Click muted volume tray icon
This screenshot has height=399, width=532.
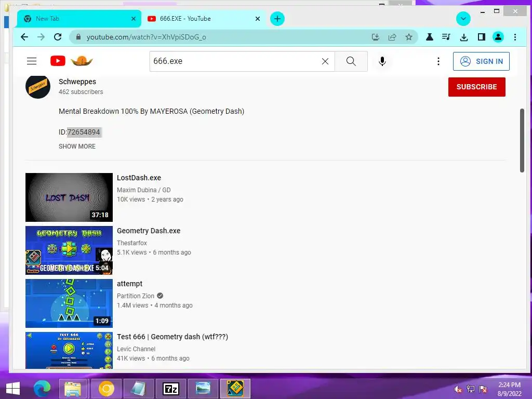tap(458, 389)
